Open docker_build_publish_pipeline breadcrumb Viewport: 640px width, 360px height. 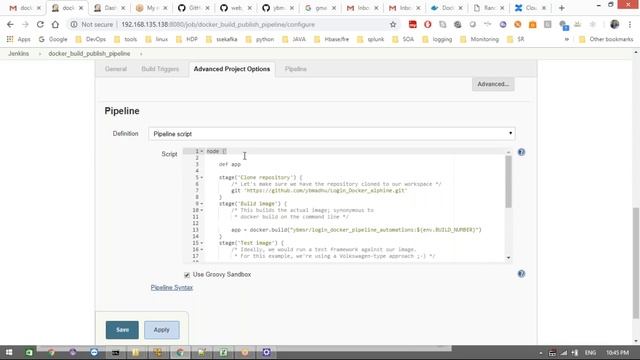tap(89, 53)
